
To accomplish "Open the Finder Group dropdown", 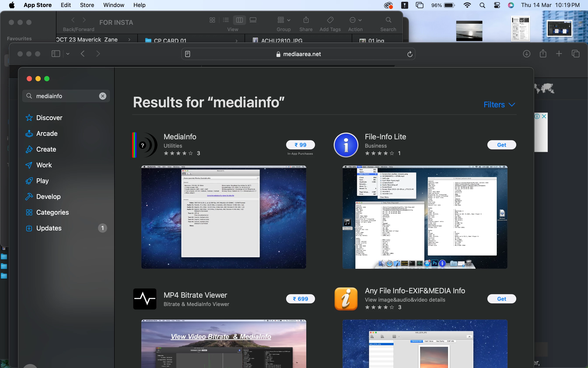I will 283,20.
